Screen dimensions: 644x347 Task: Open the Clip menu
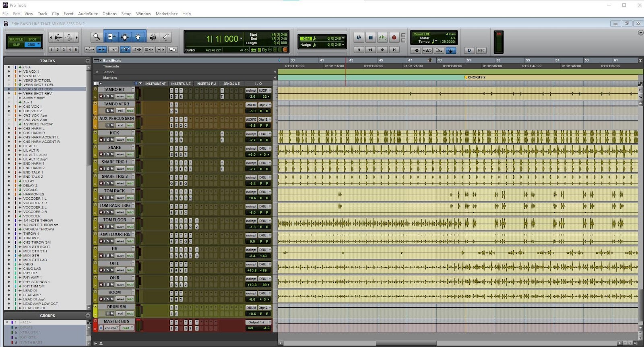point(55,14)
